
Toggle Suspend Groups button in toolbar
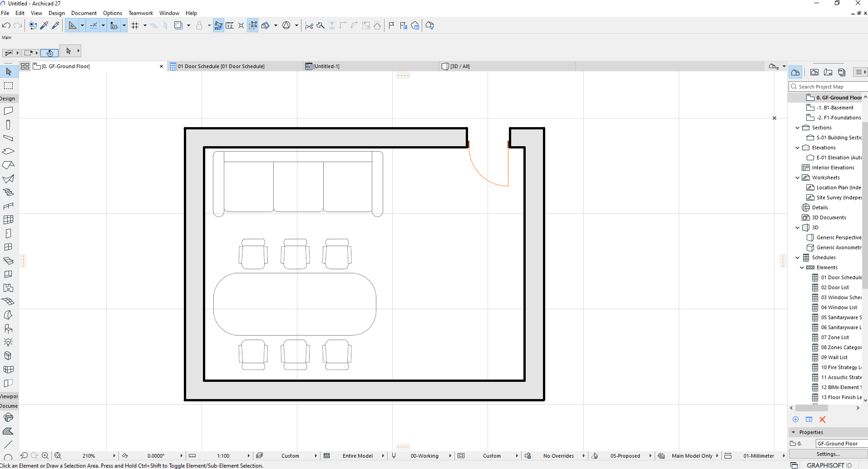[253, 25]
